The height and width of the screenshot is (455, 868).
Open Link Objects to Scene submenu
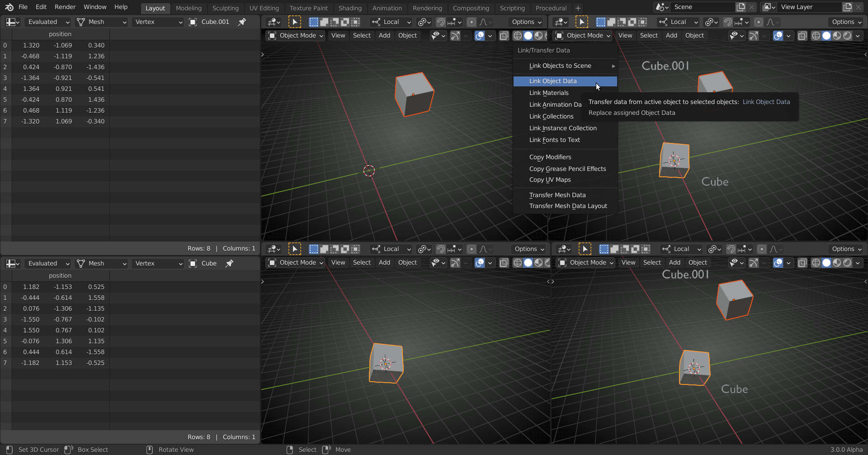click(x=565, y=66)
